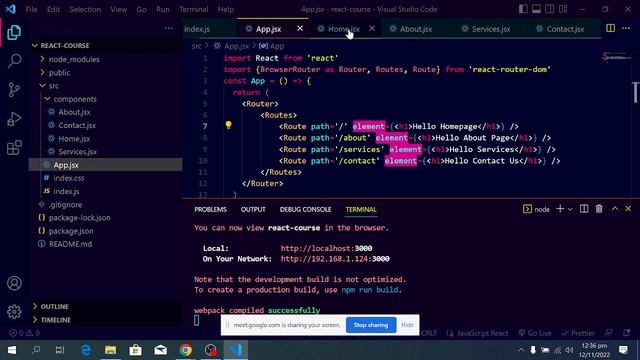Close the App.jsx tab
This screenshot has width=640, height=360.
point(300,28)
